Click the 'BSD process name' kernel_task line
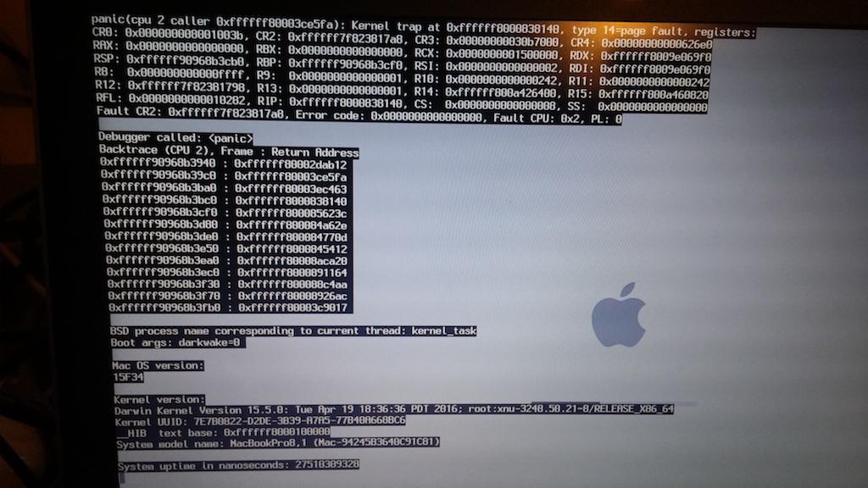 293,330
